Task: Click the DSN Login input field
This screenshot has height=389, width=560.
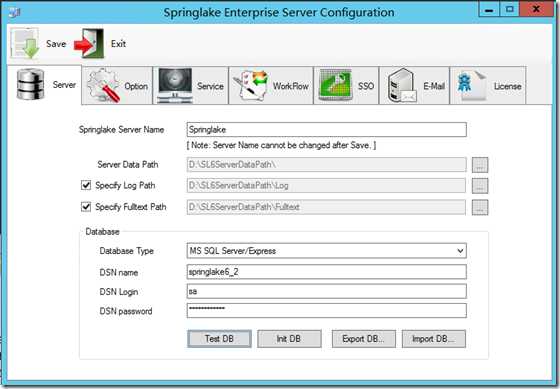Action: pos(326,291)
